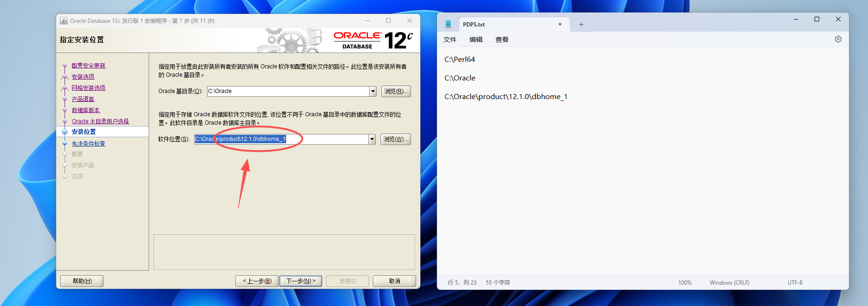
Task: Click 浏览(W) button for software location
Action: click(396, 139)
